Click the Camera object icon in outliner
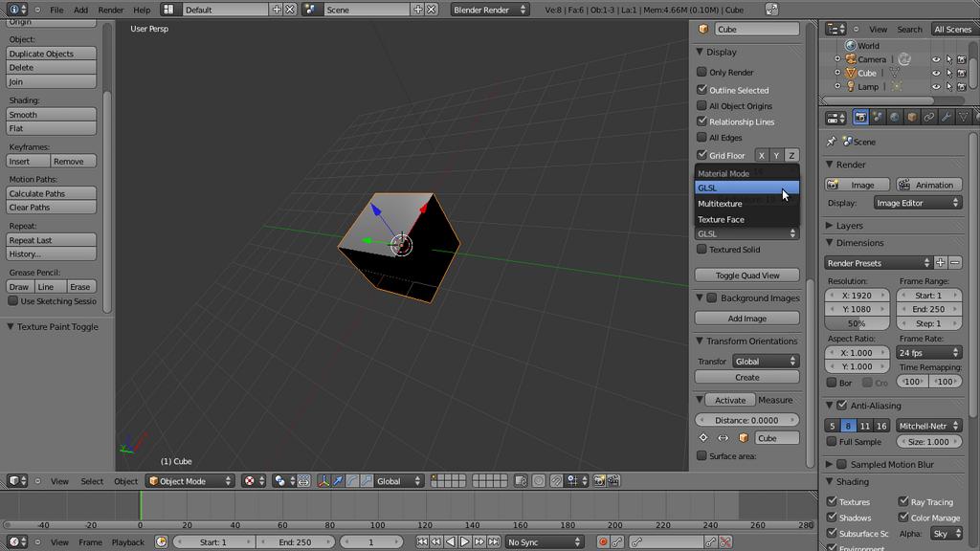The width and height of the screenshot is (980, 551). pos(851,59)
